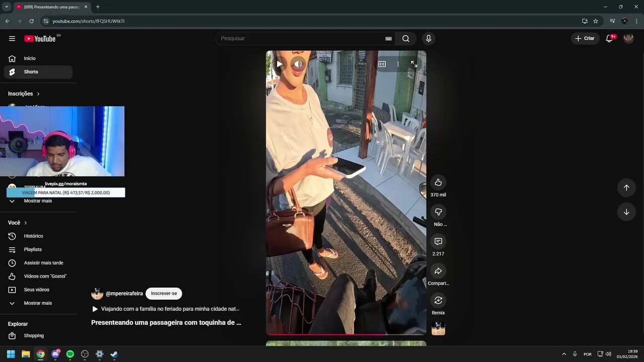Open the Windows Start menu
This screenshot has height=362, width=644.
coord(11,354)
